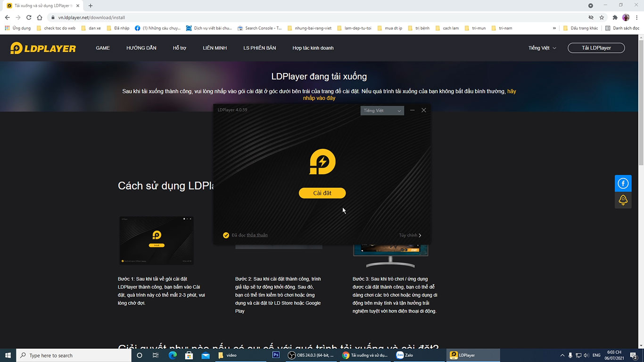Click the rocket scroll-to-top side icon
The image size is (644, 362).
(x=623, y=200)
